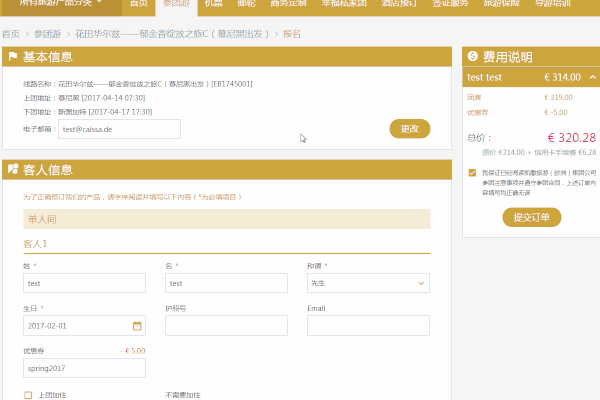Click the icon next to 客人信息 heading

[x=12, y=170]
